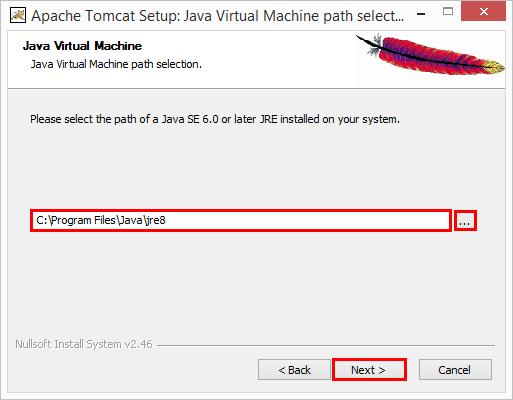The width and height of the screenshot is (513, 400).
Task: Close the Apache Tomcat Setup dialog
Action: (483, 12)
